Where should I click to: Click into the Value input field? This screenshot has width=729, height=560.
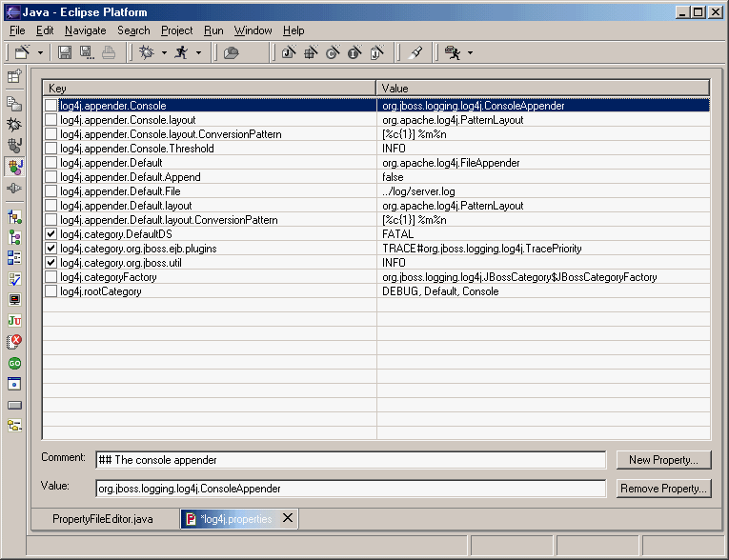[351, 489]
